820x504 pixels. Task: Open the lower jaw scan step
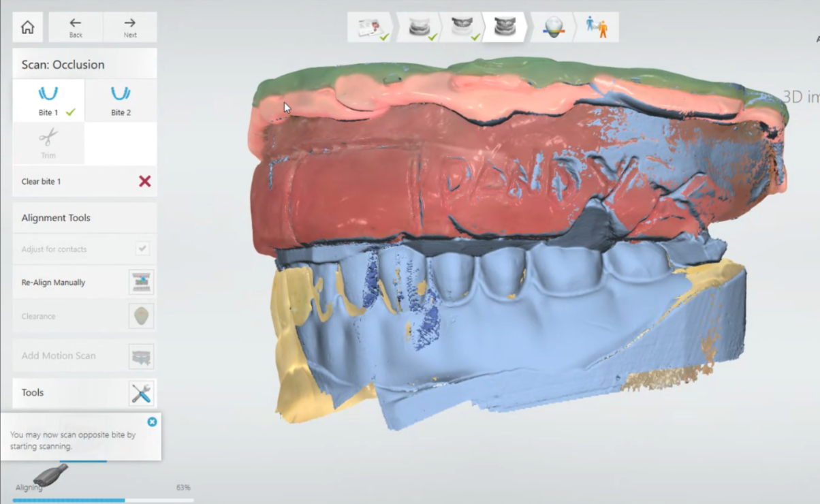(418, 27)
